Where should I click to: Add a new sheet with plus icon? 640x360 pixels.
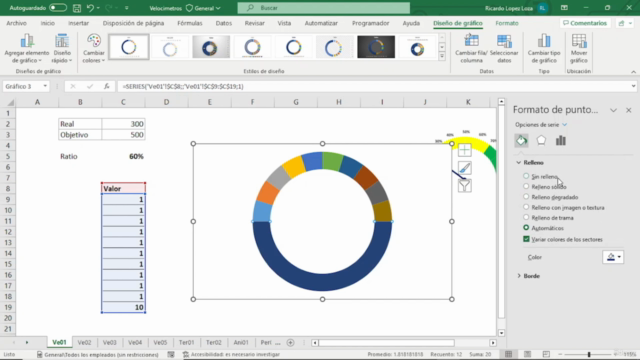coord(290,342)
